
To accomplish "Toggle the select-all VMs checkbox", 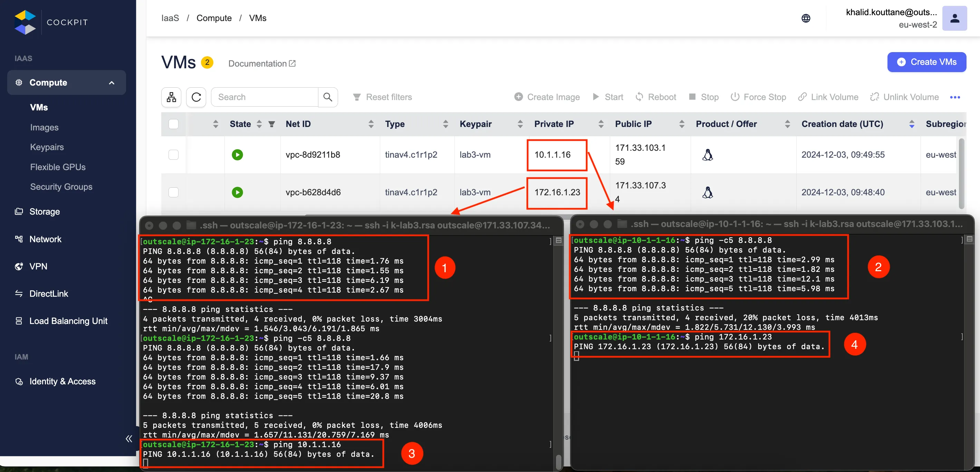I will click(x=173, y=124).
